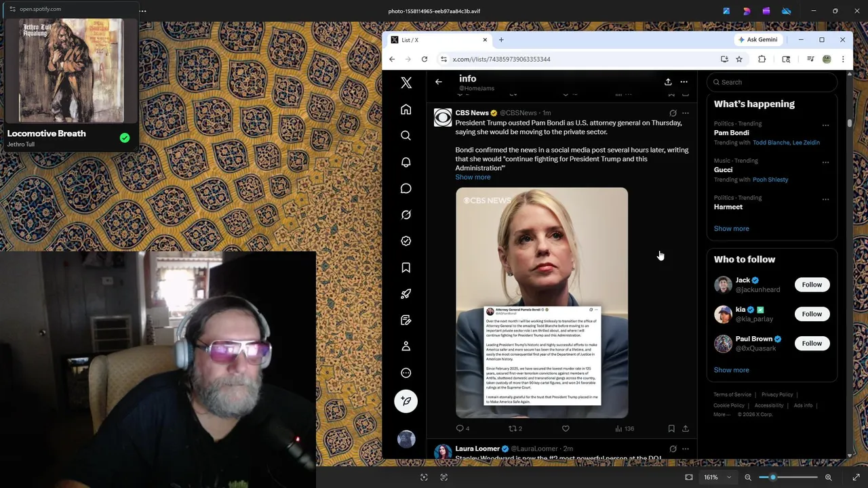Click Chrome back navigation arrow
The image size is (868, 488).
[x=392, y=59]
